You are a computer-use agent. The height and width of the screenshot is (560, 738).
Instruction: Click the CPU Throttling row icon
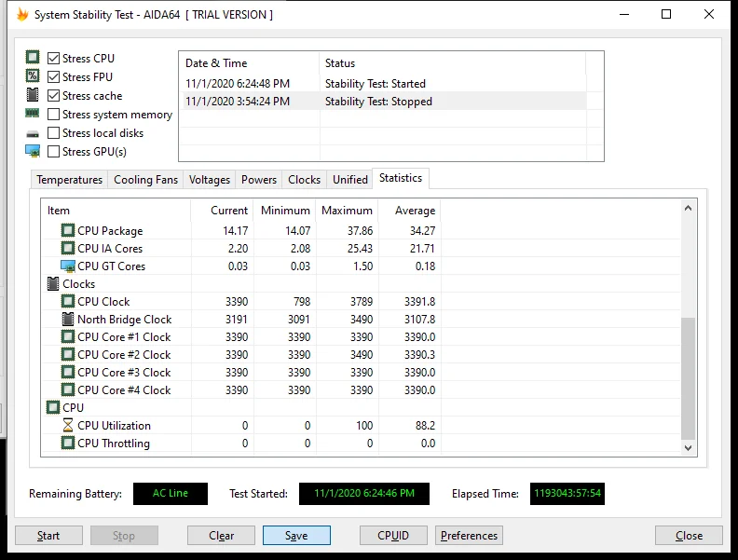[x=68, y=444]
